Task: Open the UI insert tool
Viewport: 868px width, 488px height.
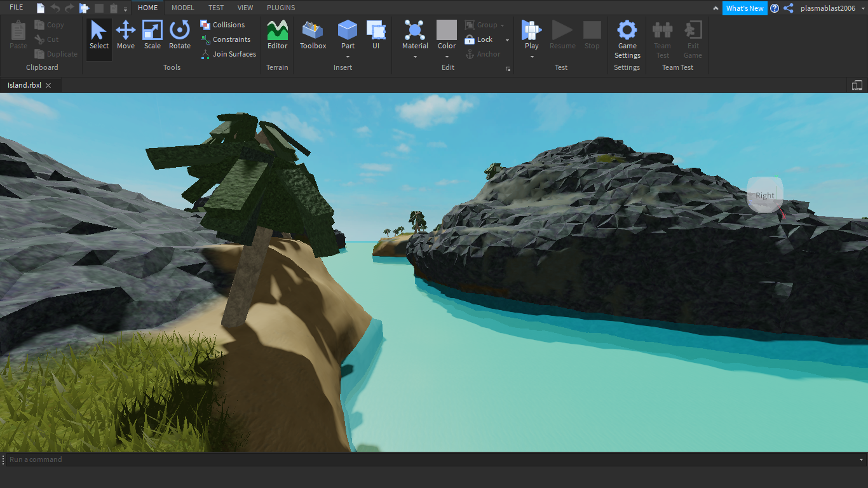Action: click(376, 35)
